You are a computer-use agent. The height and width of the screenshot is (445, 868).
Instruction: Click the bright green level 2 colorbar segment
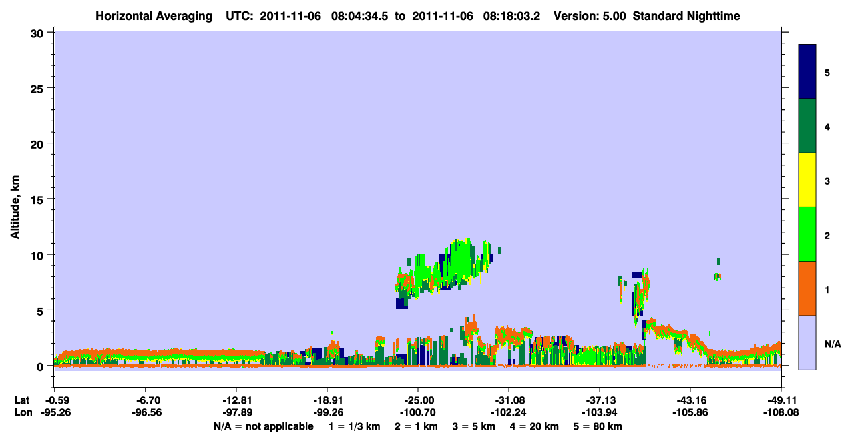(x=807, y=234)
